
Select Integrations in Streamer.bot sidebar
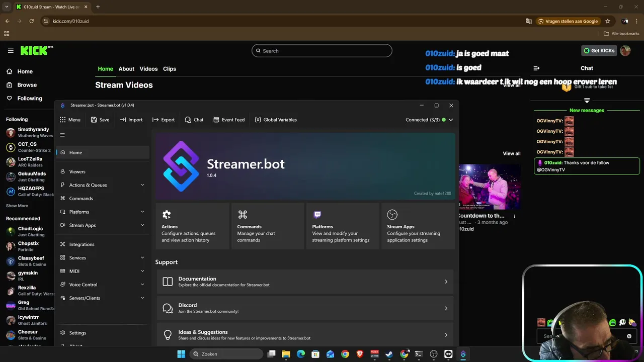tap(103, 244)
